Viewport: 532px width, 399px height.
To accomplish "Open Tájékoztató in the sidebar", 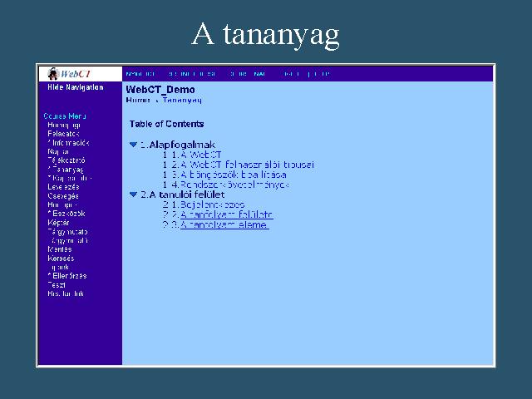I will (x=66, y=160).
